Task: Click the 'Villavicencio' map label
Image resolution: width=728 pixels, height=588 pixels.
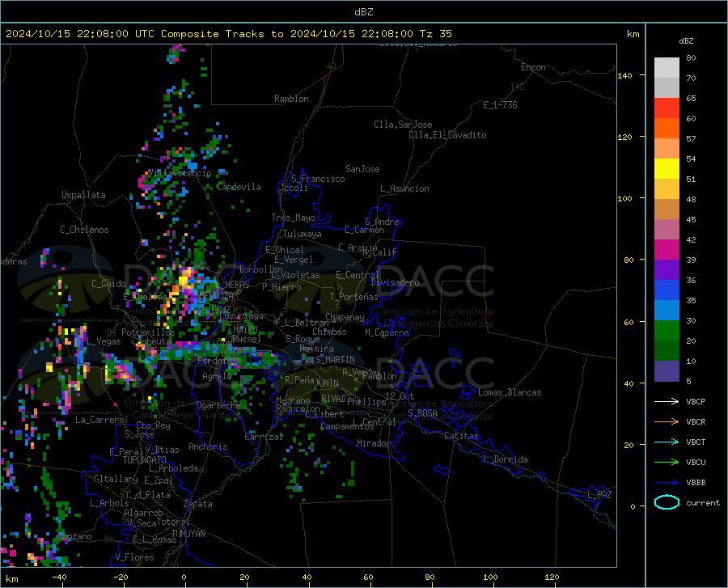Action: [180, 174]
